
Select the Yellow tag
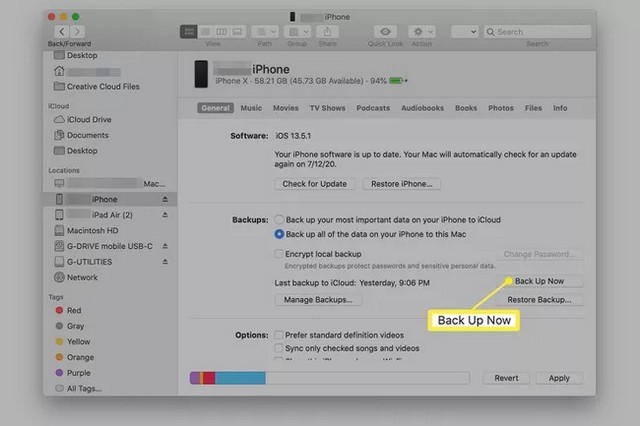[x=73, y=342]
